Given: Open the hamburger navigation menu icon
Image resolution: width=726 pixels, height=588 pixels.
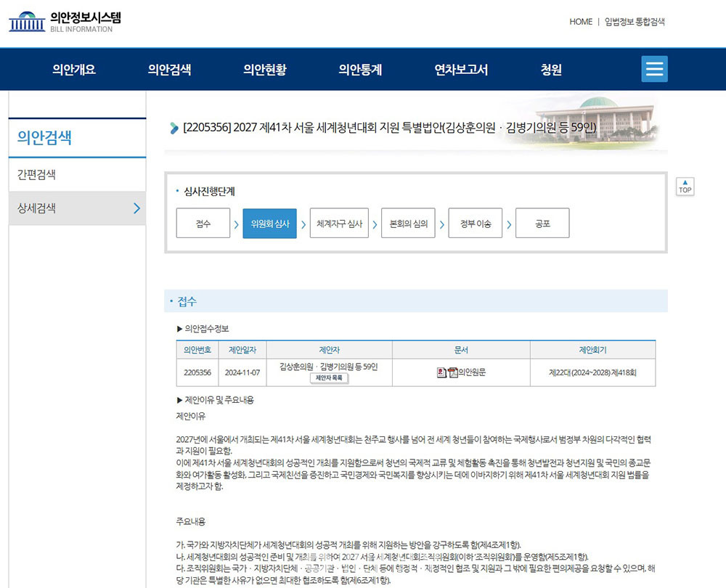Looking at the screenshot, I should click(653, 69).
